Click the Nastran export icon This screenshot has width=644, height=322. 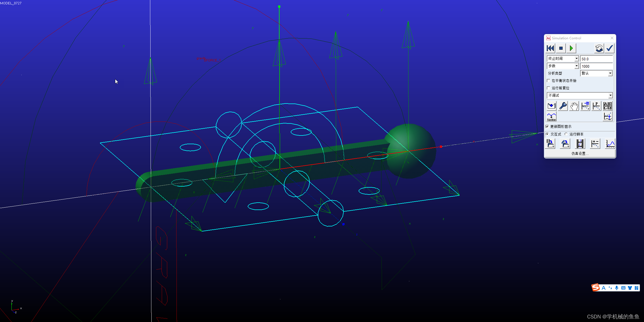click(x=551, y=117)
